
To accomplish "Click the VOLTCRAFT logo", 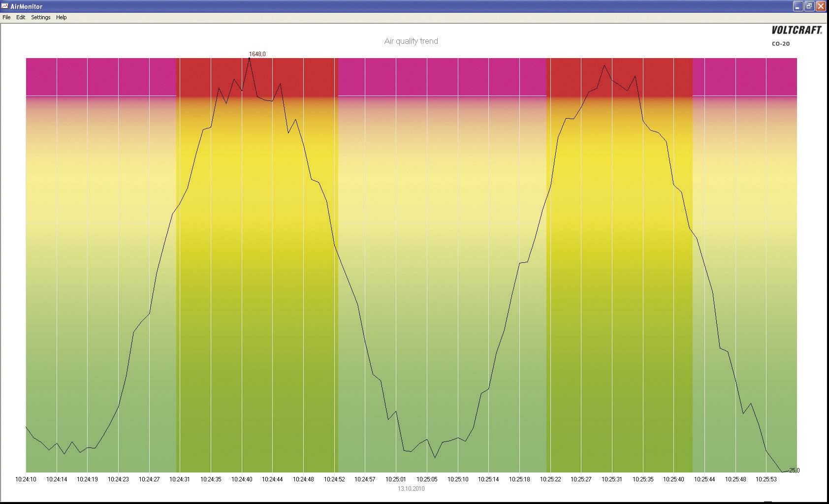I will (x=797, y=31).
